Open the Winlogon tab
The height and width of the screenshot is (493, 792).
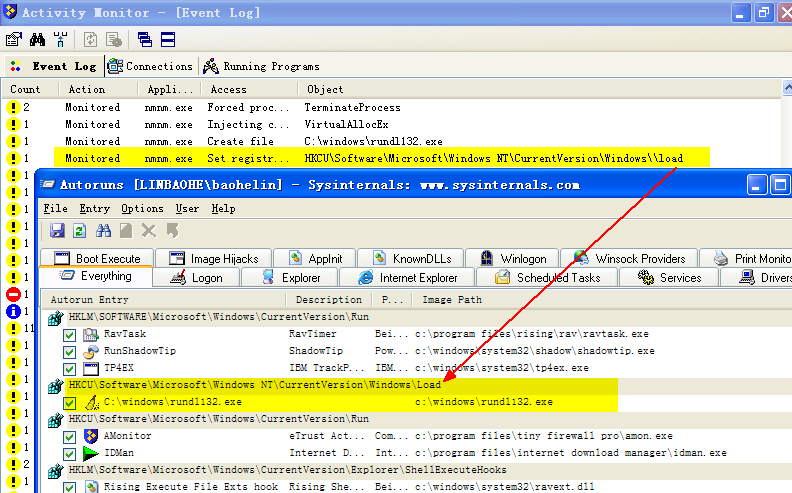(512, 259)
